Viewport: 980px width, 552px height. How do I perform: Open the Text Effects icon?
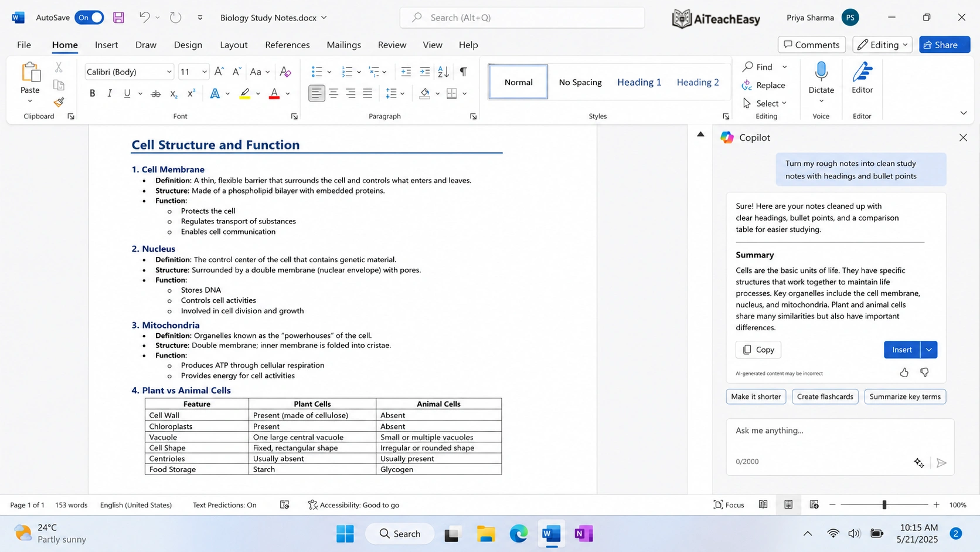(215, 93)
